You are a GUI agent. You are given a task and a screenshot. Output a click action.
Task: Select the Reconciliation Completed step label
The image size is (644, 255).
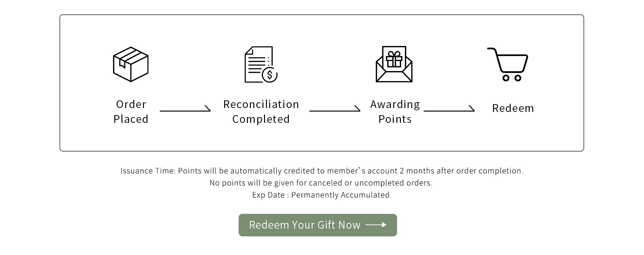tap(261, 112)
